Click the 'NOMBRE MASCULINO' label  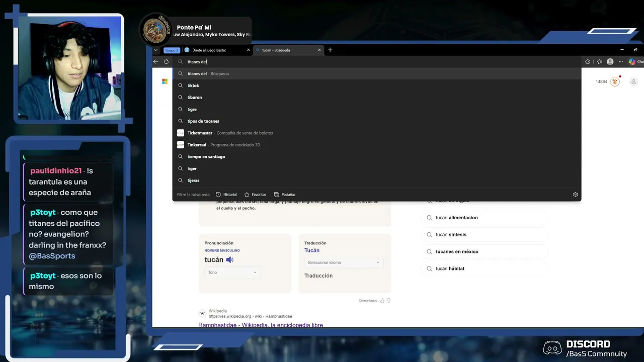click(x=222, y=250)
